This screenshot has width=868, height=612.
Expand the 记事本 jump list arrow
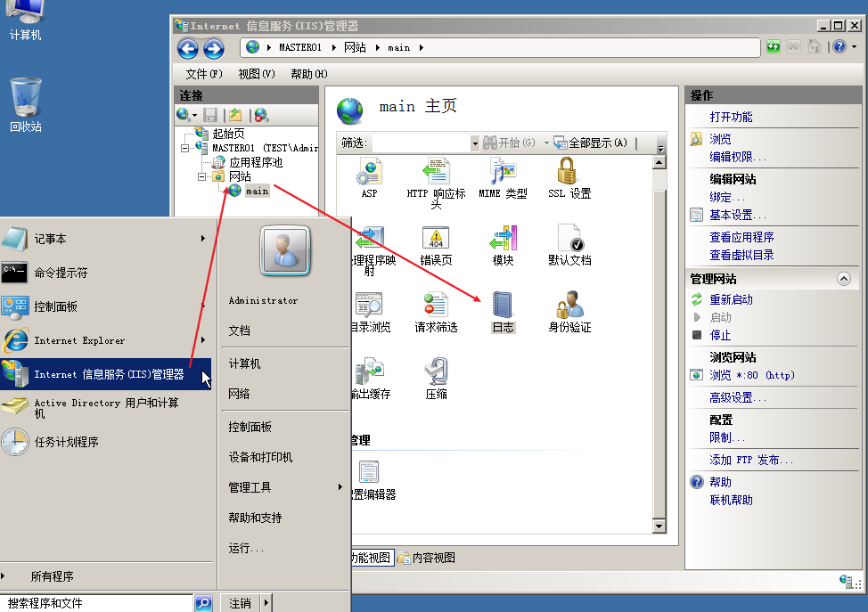tap(202, 239)
